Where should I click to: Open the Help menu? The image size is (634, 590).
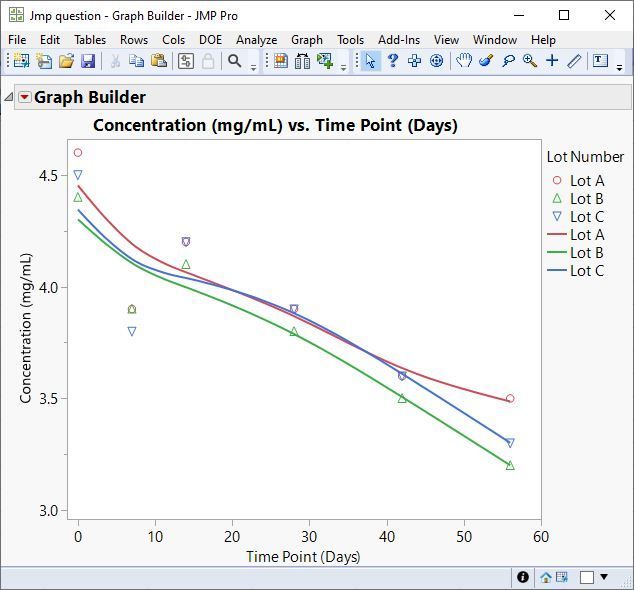(543, 40)
